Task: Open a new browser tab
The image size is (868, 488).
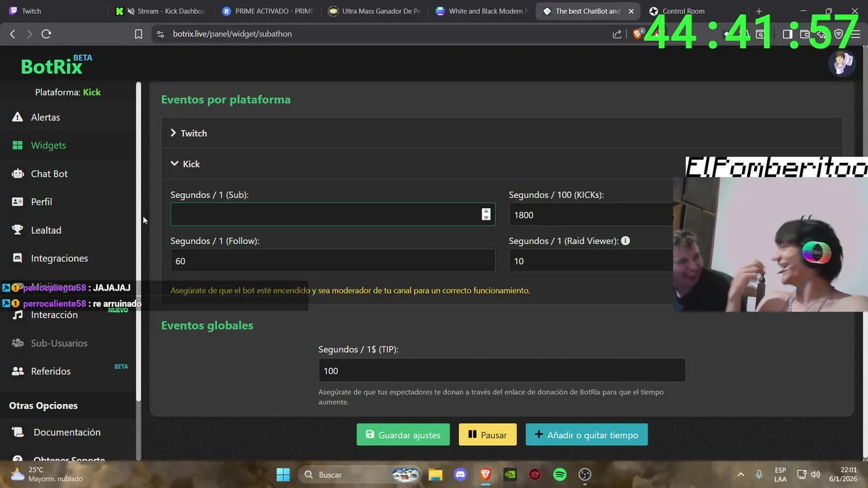Action: 759,11
